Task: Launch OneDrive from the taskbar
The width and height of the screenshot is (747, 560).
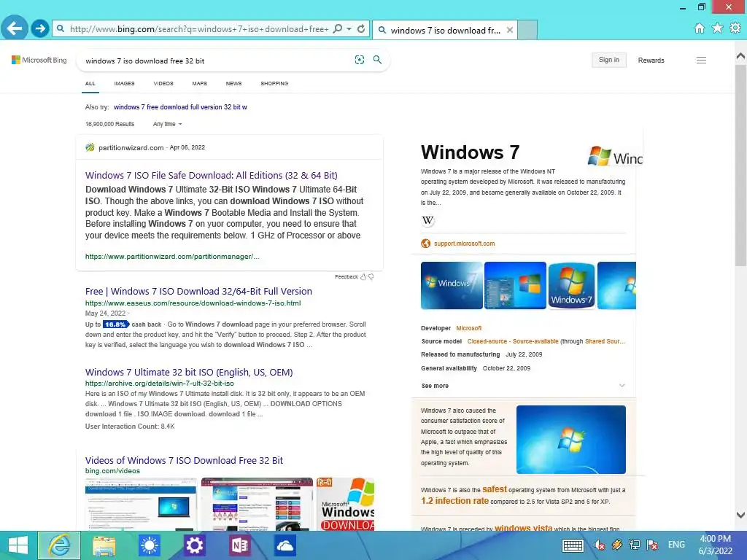Action: [x=285, y=545]
